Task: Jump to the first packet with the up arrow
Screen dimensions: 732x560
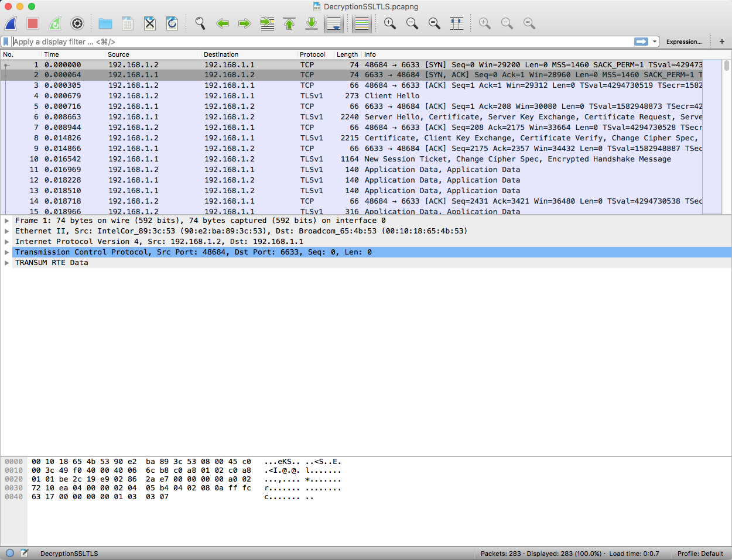Action: pyautogui.click(x=289, y=23)
